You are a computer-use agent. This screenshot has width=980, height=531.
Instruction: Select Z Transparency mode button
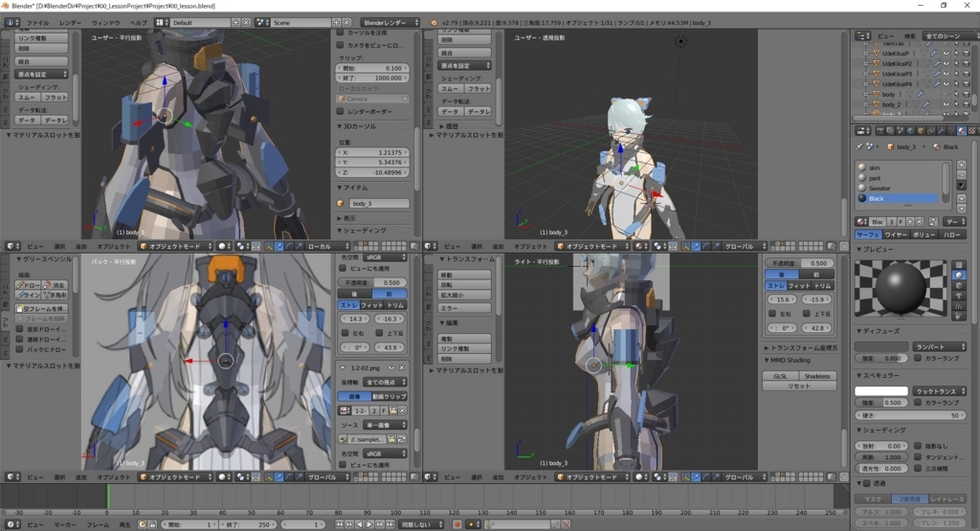coord(910,499)
